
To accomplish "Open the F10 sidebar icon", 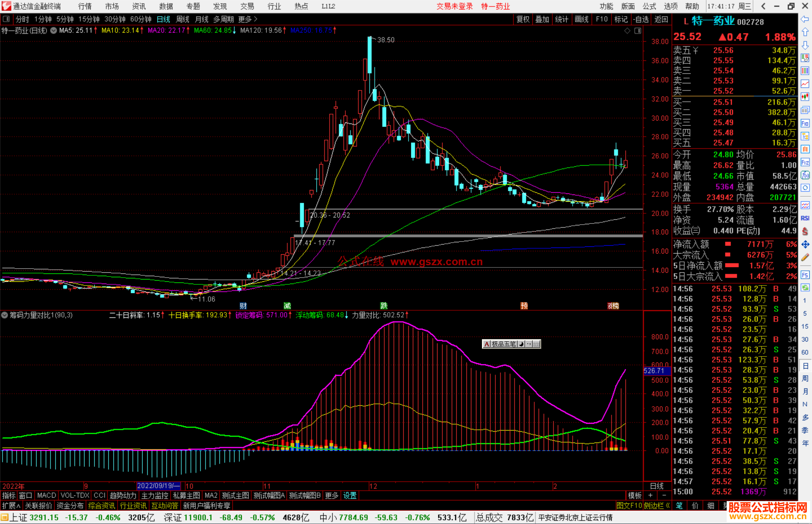I will [x=805, y=123].
